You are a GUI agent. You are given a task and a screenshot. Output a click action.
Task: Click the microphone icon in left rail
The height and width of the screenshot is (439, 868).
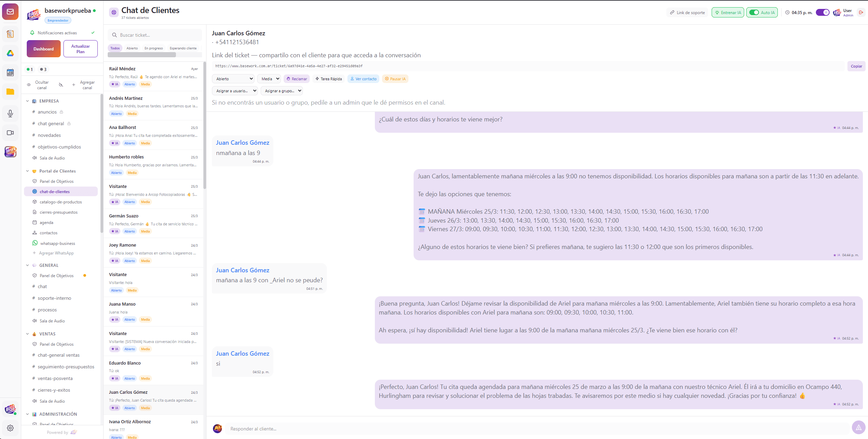tap(10, 114)
